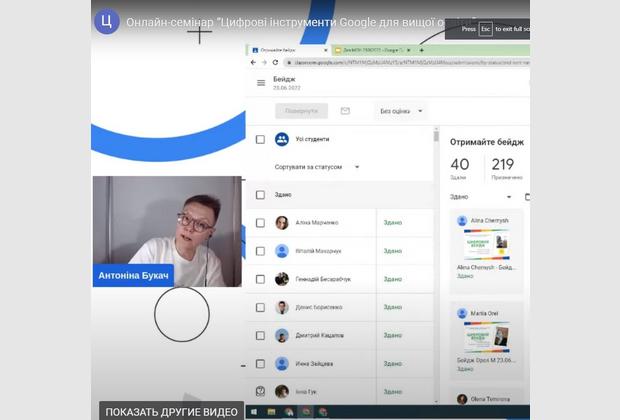
Task: Open Alina Chernysh's badge submission thumbnail
Action: point(486,246)
